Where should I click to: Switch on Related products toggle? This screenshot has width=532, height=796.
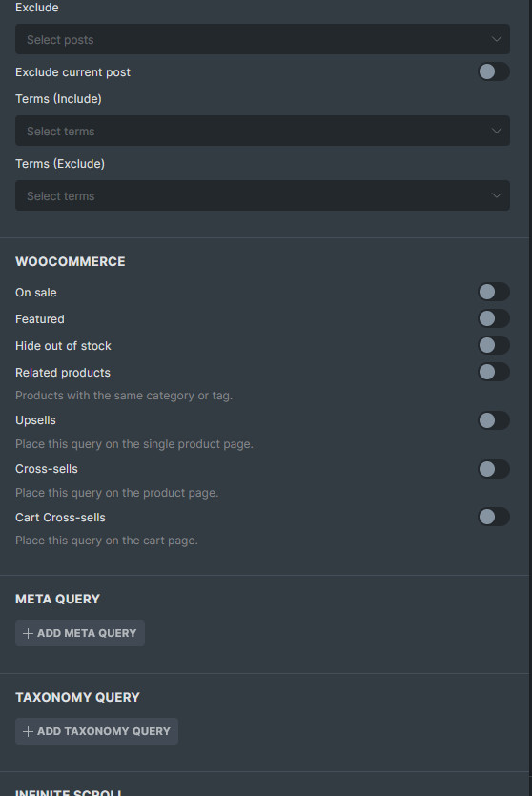coord(494,372)
